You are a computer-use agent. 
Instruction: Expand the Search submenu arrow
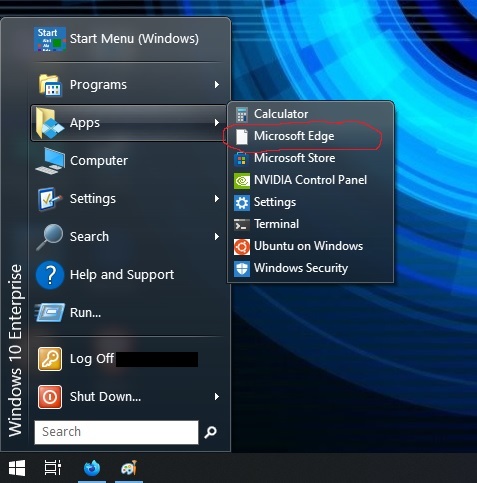pyautogui.click(x=217, y=237)
